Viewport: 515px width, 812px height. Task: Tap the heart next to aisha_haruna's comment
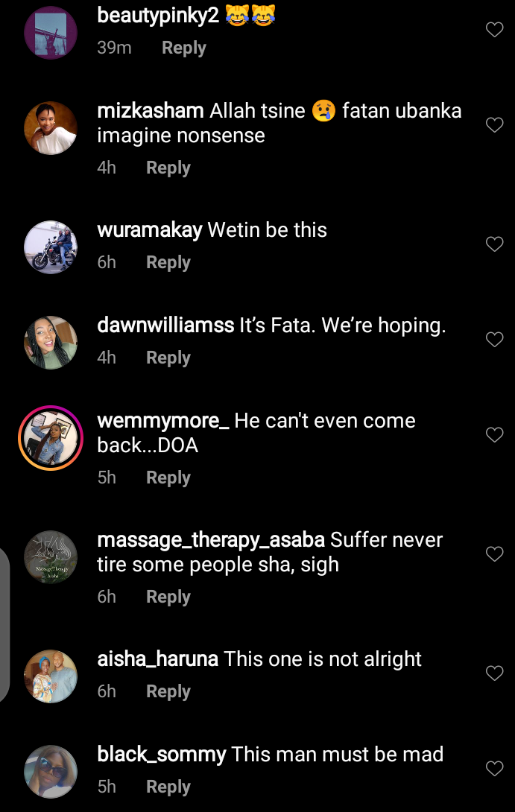[x=494, y=673]
